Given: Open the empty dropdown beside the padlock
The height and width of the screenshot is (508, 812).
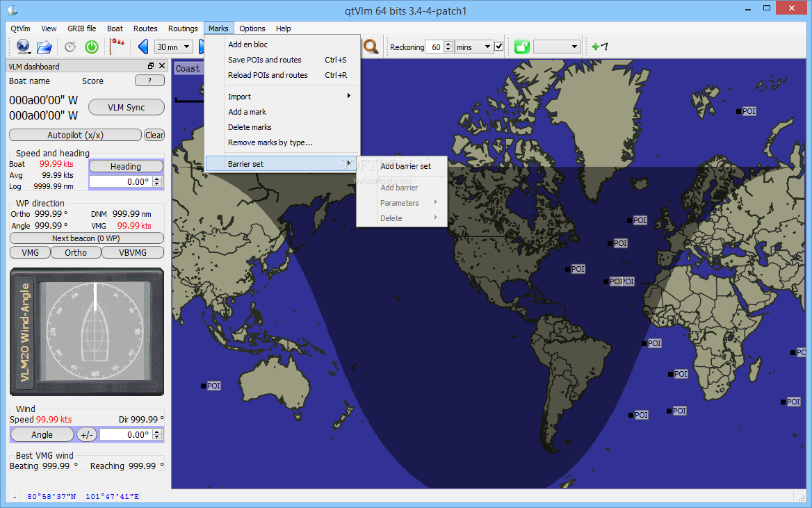Looking at the screenshot, I should pos(557,47).
